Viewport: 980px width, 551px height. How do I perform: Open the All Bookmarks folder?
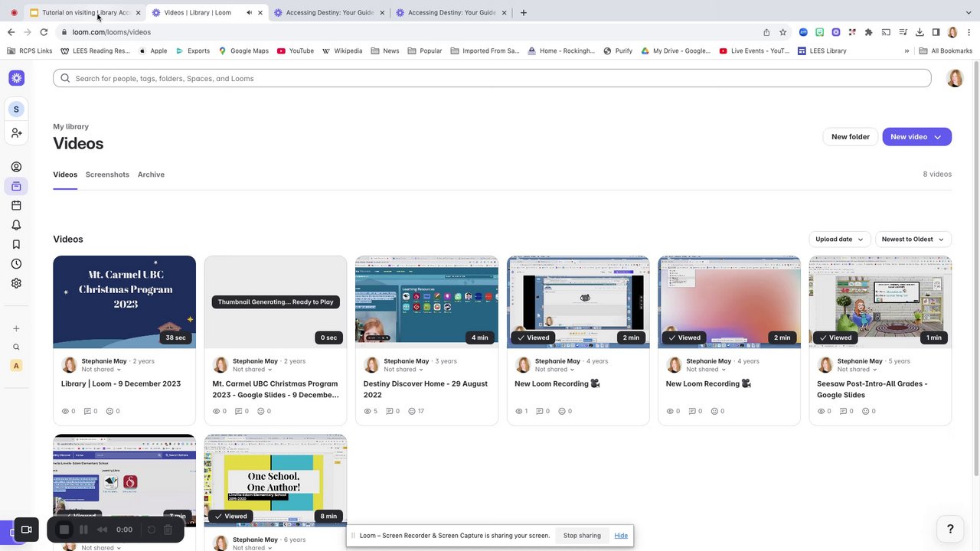pos(946,51)
